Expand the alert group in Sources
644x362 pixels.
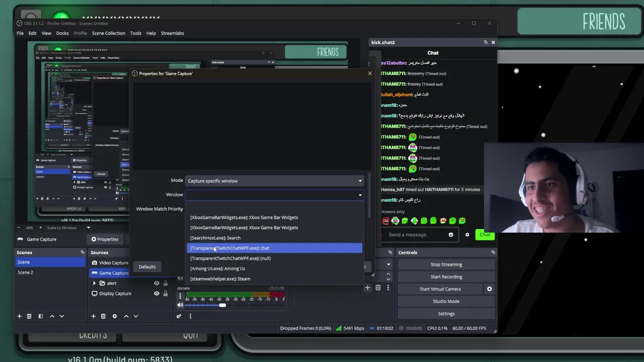click(95, 283)
